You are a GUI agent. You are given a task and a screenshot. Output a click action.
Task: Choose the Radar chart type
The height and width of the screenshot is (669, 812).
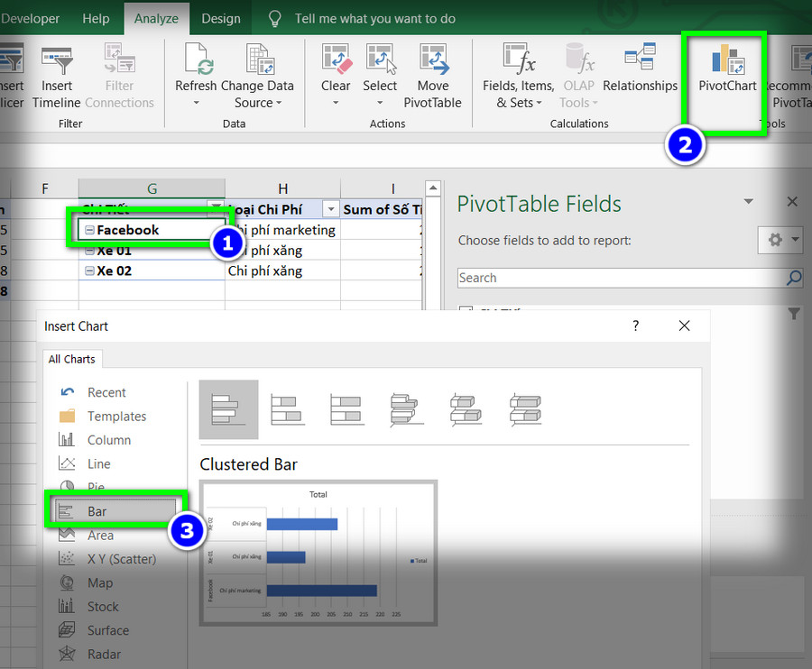104,654
